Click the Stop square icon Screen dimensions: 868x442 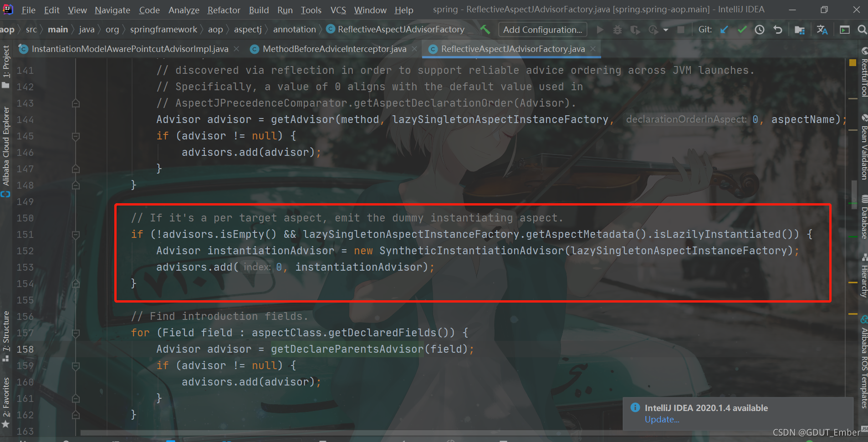point(681,30)
